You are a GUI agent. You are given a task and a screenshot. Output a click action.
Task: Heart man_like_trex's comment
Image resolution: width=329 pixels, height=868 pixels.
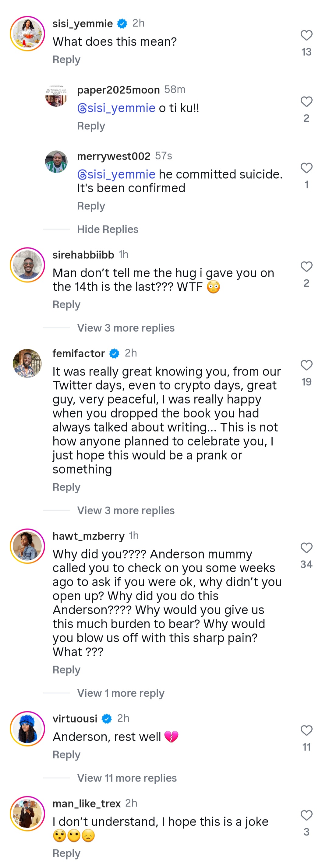[306, 815]
